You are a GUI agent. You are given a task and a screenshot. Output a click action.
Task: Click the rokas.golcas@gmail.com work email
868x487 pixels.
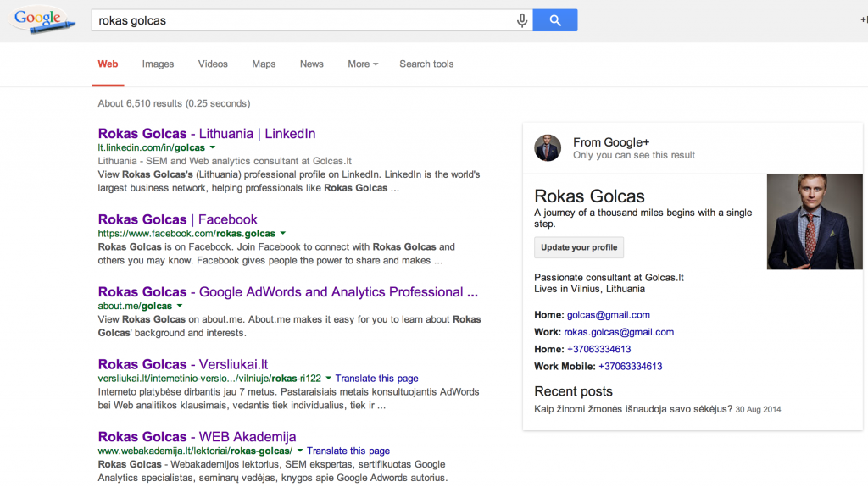619,332
